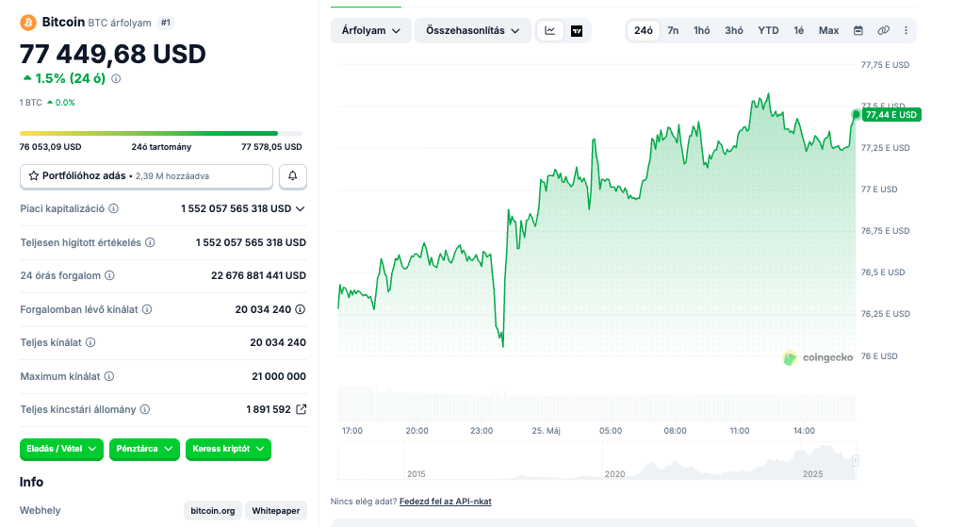Click the #1 rank badge
This screenshot has height=527, width=980.
(166, 24)
